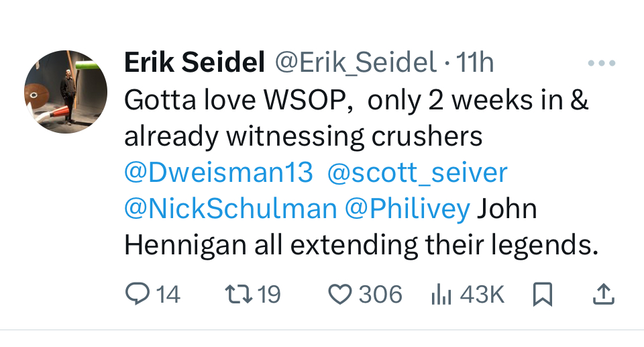The height and width of the screenshot is (347, 644).
Task: Click the repost arrows icon
Action: (236, 294)
